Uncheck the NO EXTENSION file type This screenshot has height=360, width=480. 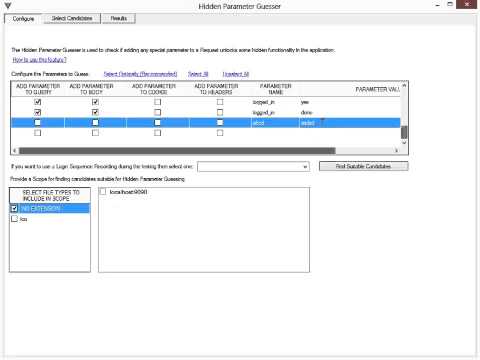pos(14,209)
